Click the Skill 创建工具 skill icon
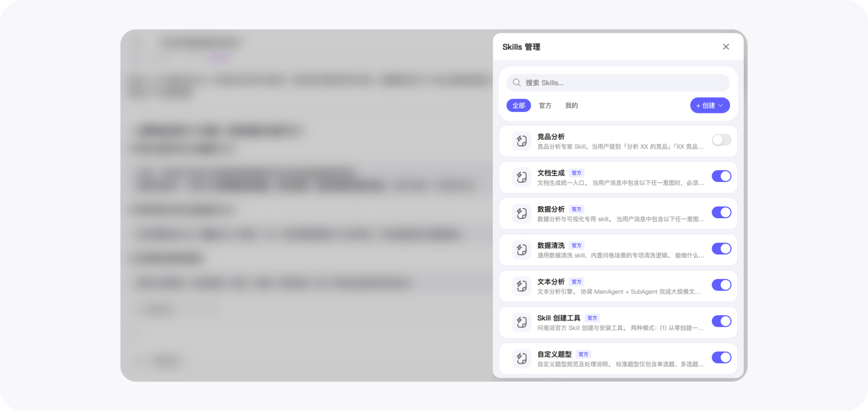 tap(522, 322)
